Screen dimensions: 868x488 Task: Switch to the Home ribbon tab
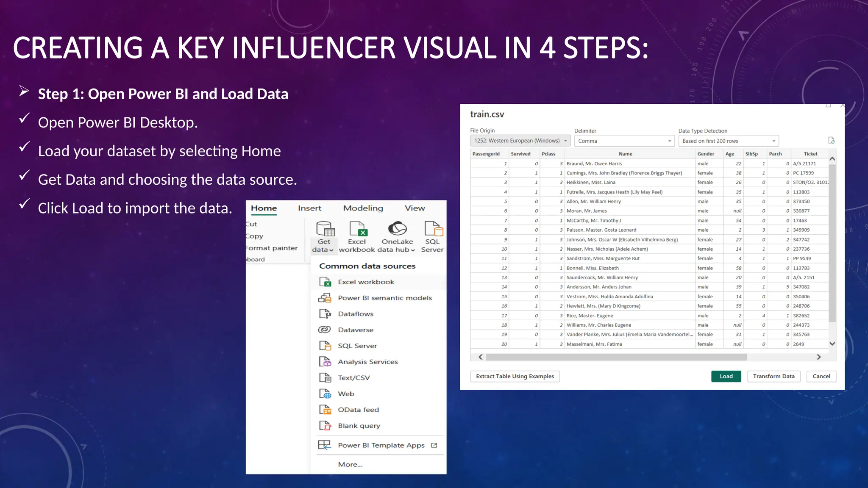(264, 208)
